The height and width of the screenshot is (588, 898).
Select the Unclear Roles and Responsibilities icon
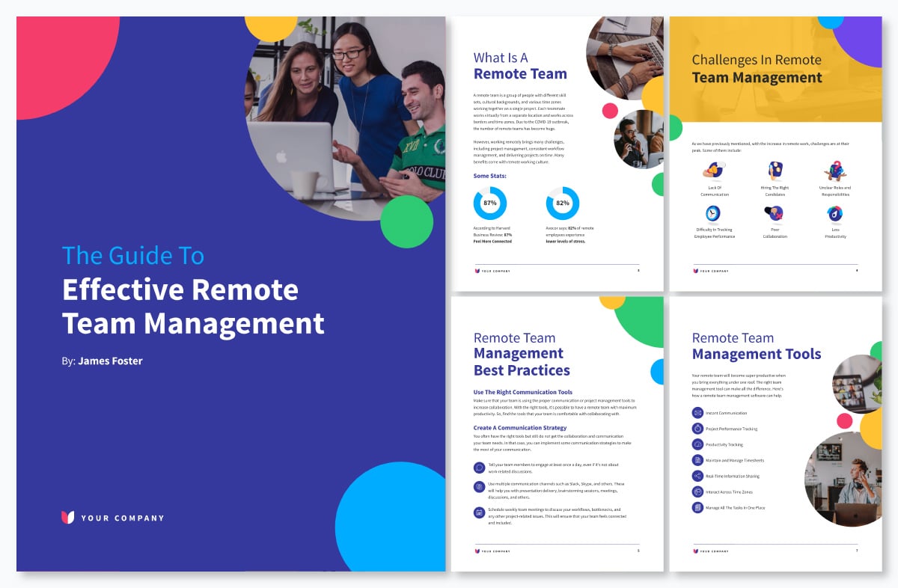pos(834,171)
